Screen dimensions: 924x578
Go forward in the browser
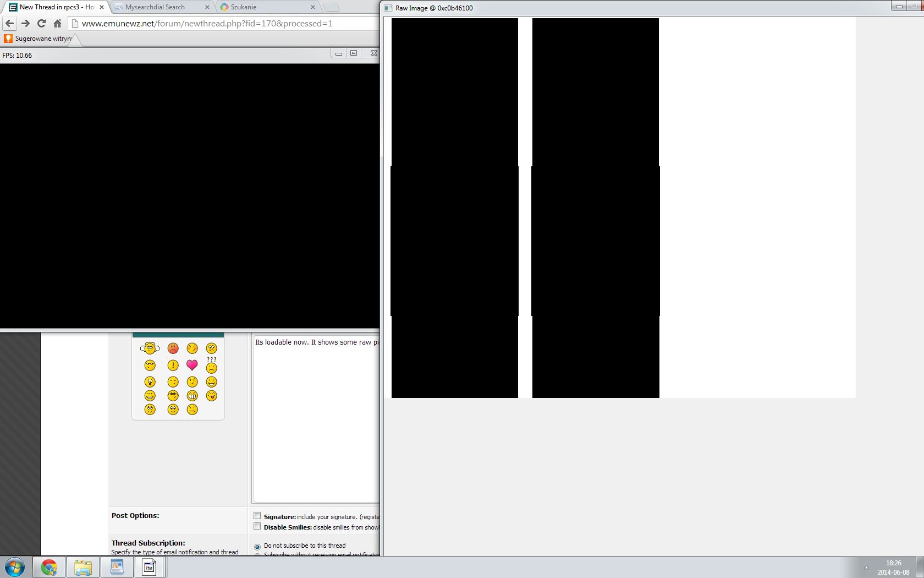(25, 23)
